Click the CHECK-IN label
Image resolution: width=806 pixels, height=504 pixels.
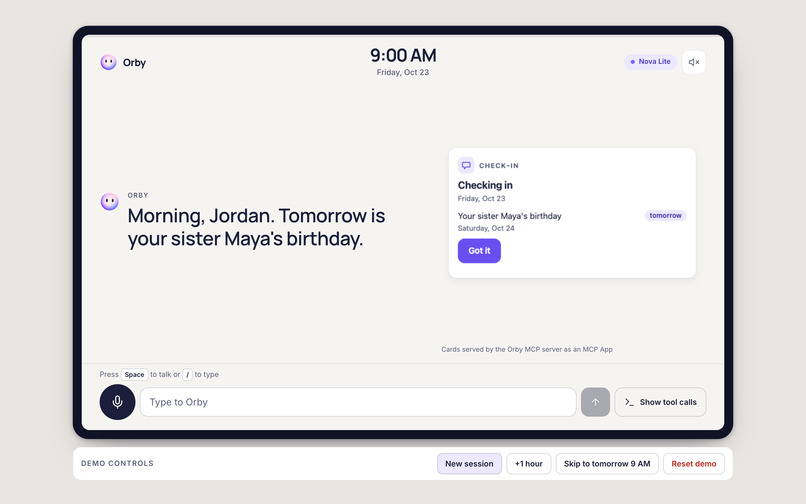click(x=499, y=166)
